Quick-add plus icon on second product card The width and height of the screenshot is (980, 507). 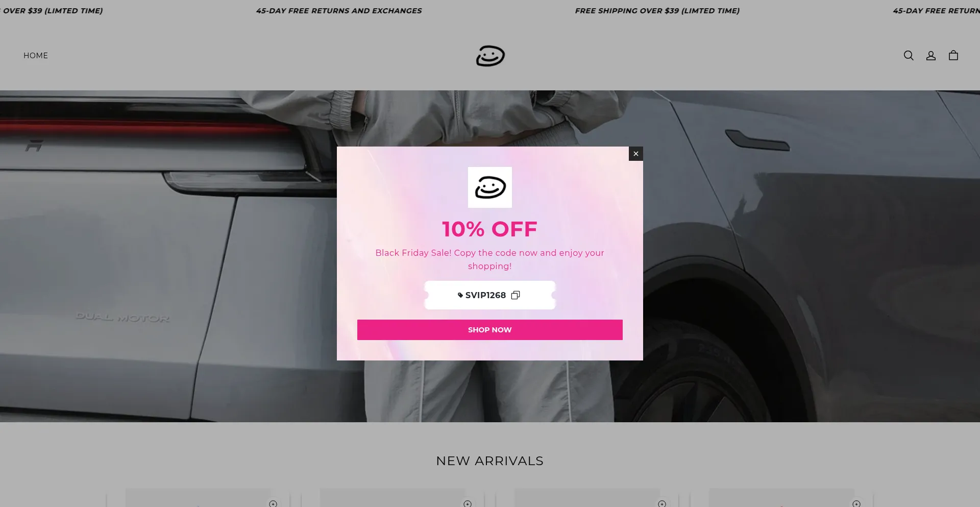pos(468,503)
